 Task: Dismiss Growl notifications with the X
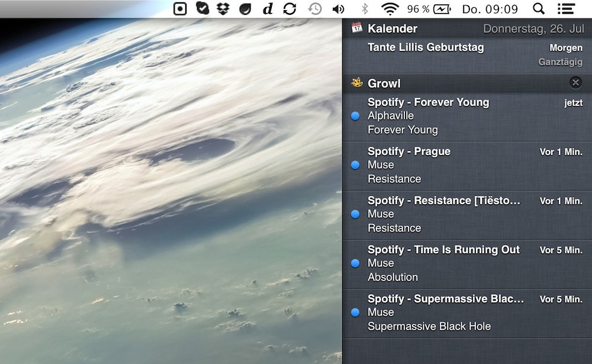[575, 82]
